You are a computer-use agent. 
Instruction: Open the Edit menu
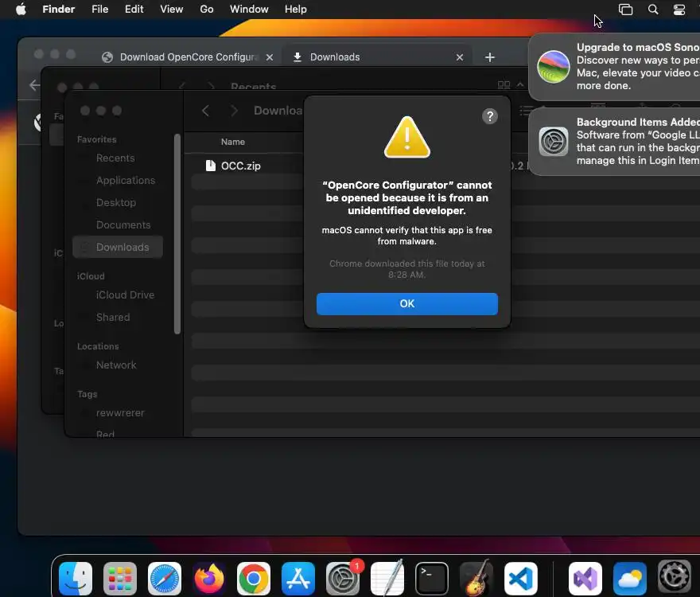coord(134,10)
